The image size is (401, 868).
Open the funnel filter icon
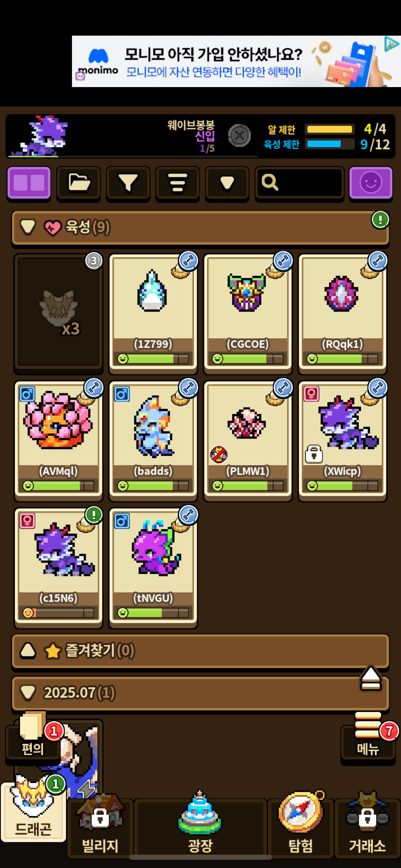coord(128,182)
